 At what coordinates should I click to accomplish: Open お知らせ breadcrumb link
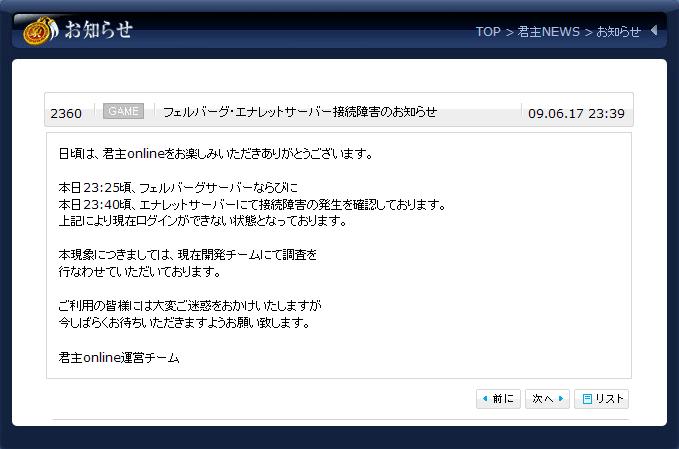point(618,32)
